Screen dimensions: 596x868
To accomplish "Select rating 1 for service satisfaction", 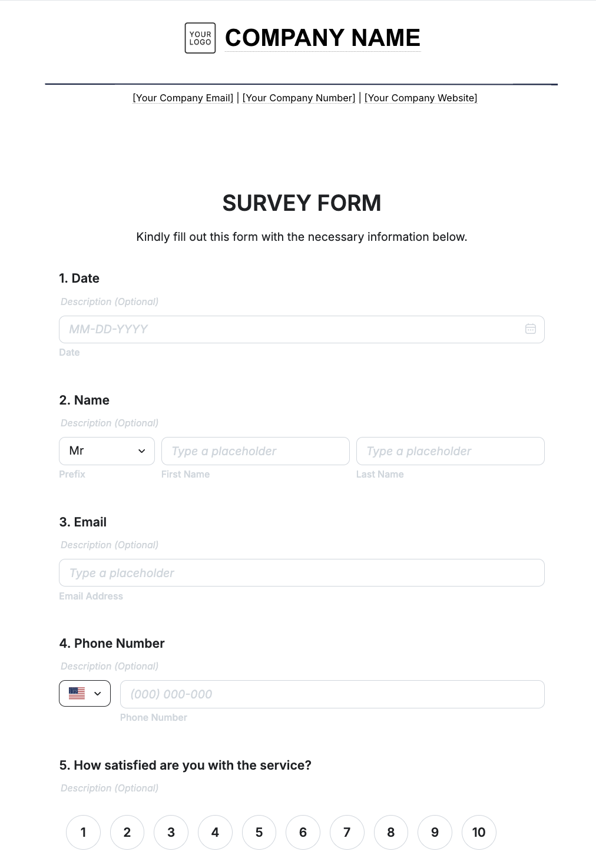I will tap(83, 832).
